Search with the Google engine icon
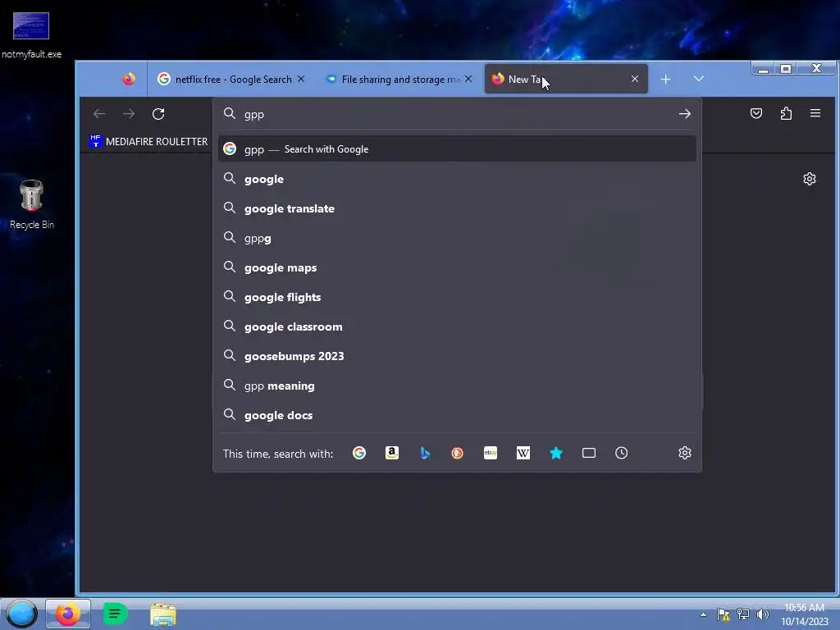The width and height of the screenshot is (840, 630). coord(359,453)
